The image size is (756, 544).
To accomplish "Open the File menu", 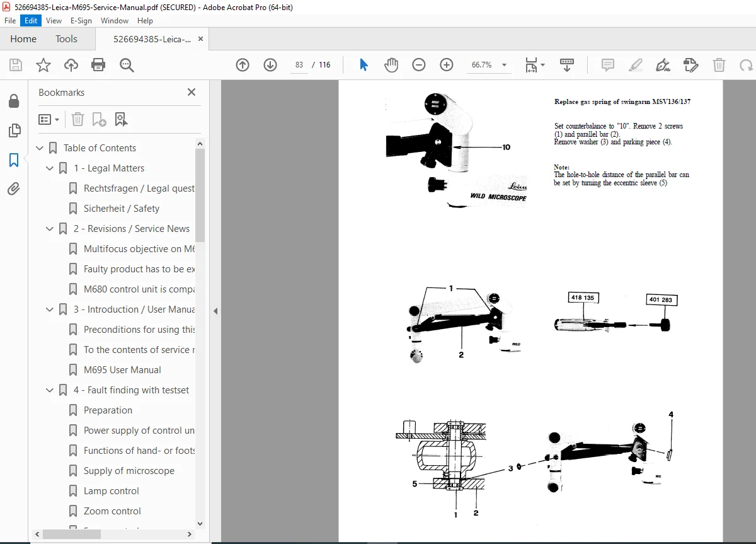I will 10,21.
